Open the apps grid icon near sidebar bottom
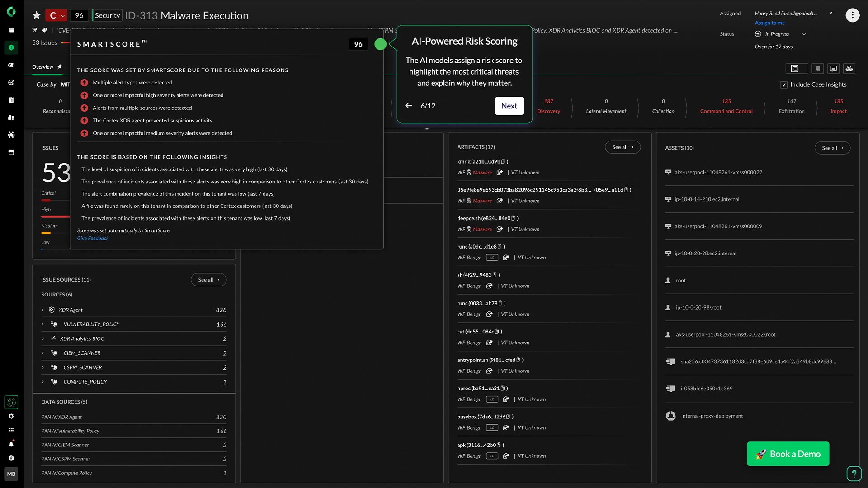This screenshot has height=488, width=868. (x=11, y=430)
